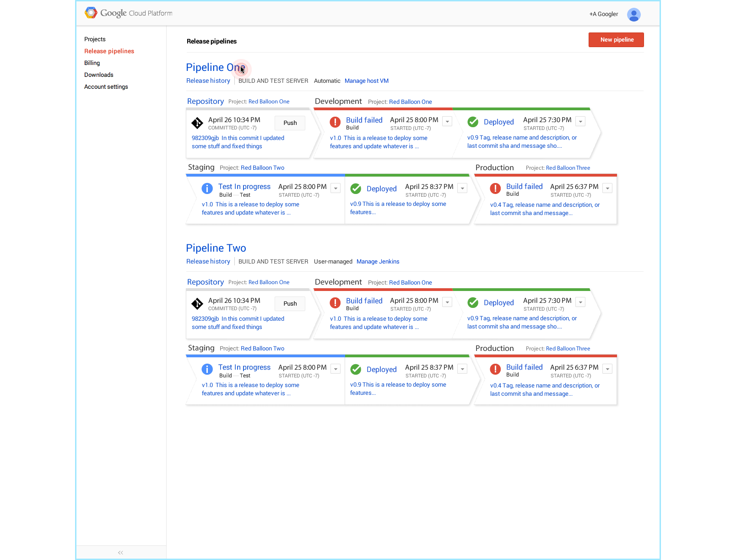Expand dropdown for Pipeline One Development Build failed

tap(448, 122)
